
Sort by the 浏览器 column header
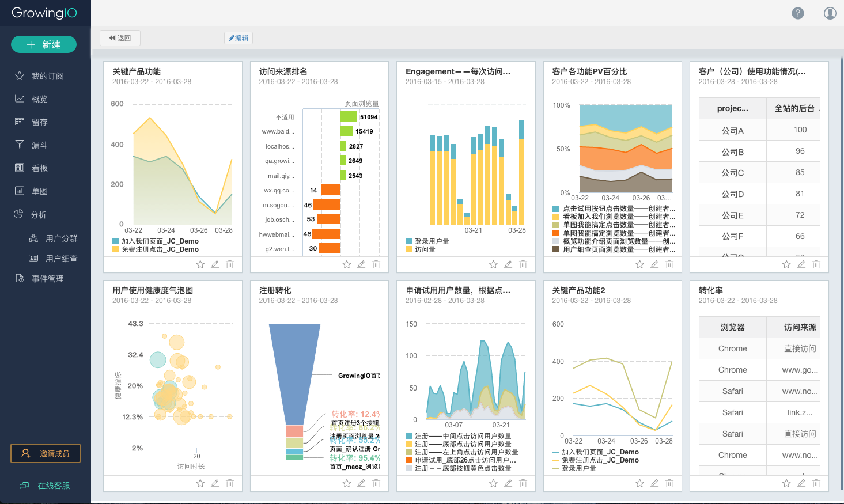coord(732,327)
